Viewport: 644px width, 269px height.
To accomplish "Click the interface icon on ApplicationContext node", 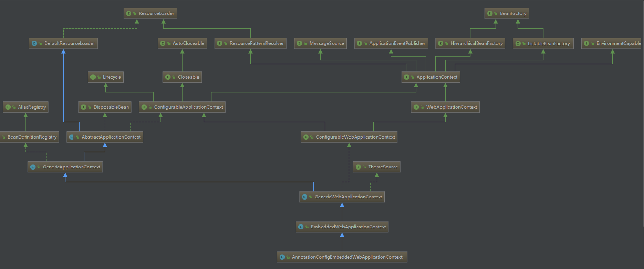I will (x=407, y=77).
